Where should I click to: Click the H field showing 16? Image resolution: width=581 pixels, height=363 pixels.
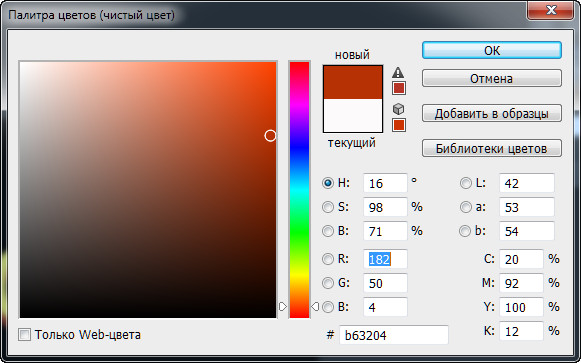click(x=385, y=183)
